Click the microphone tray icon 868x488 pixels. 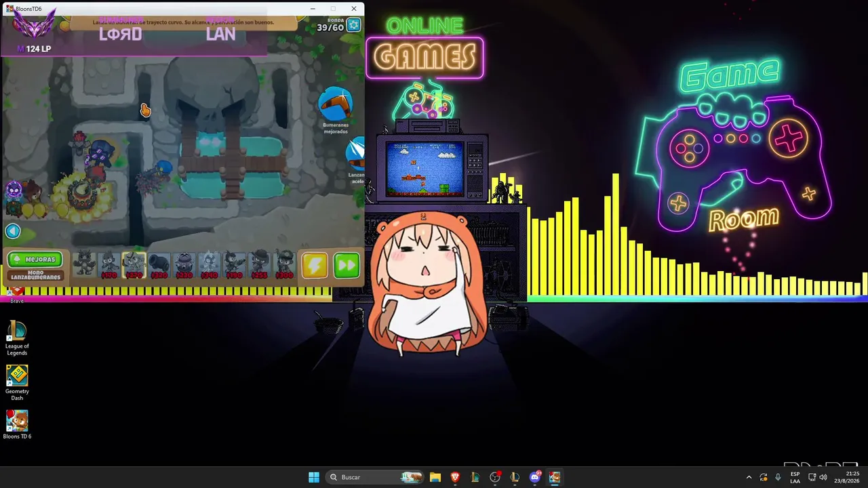point(778,477)
